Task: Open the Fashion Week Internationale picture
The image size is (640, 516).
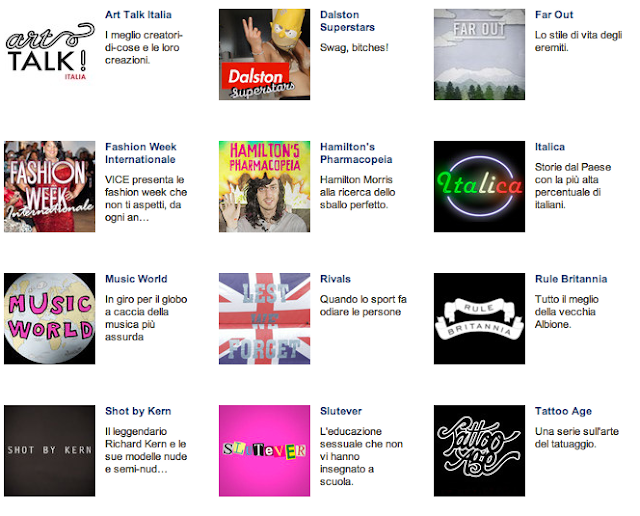Action: [x=49, y=187]
